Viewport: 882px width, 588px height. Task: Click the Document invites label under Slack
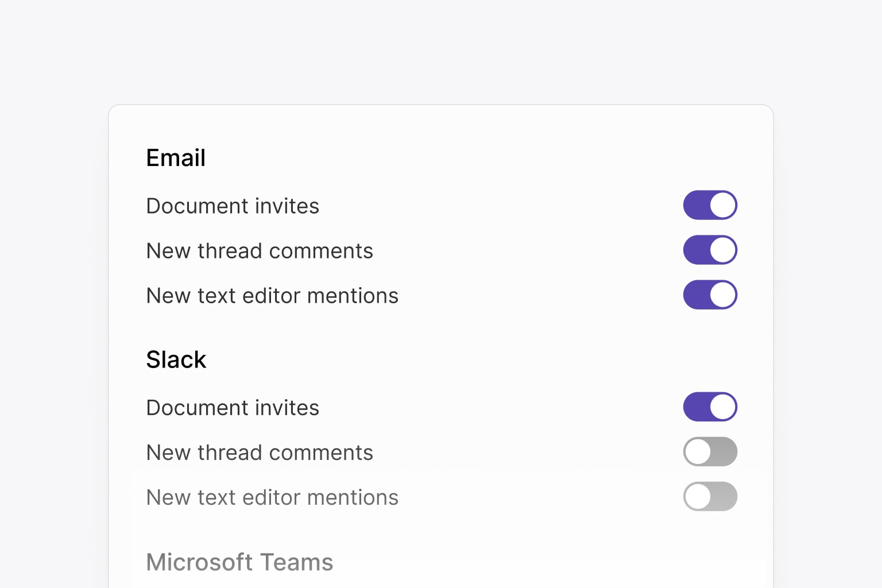point(233,408)
